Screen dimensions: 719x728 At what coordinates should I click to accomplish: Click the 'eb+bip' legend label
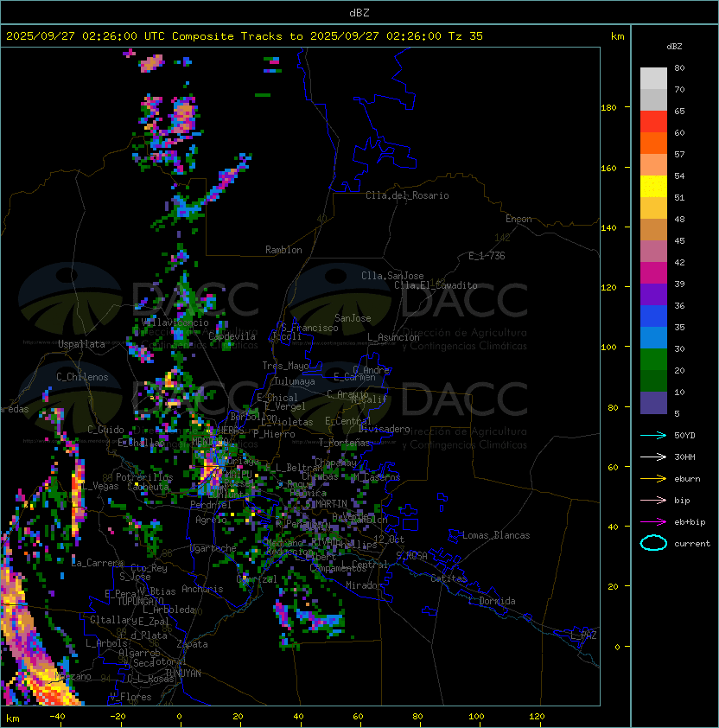690,522
